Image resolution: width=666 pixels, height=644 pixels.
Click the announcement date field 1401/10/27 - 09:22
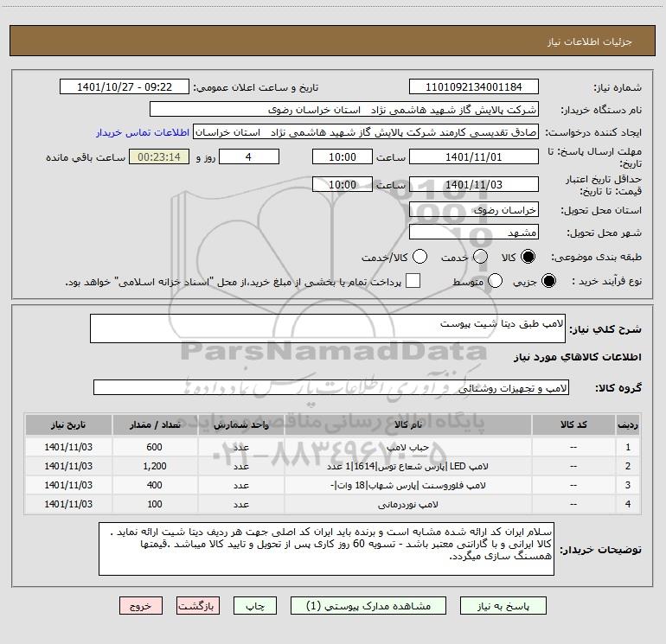(125, 87)
